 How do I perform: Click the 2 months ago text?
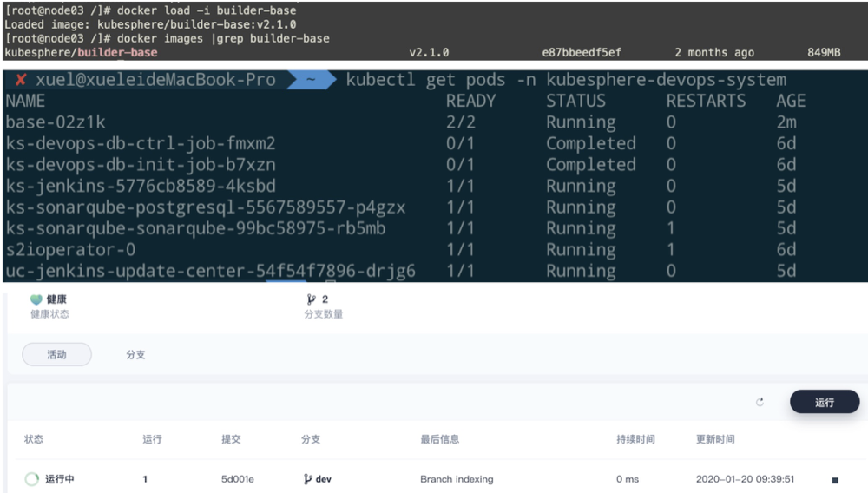tap(714, 53)
